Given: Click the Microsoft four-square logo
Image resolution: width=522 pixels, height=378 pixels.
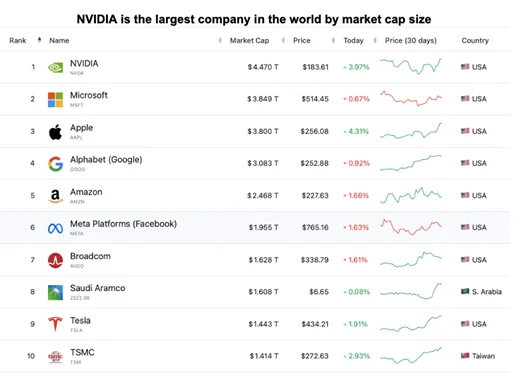Looking at the screenshot, I should pos(55,99).
